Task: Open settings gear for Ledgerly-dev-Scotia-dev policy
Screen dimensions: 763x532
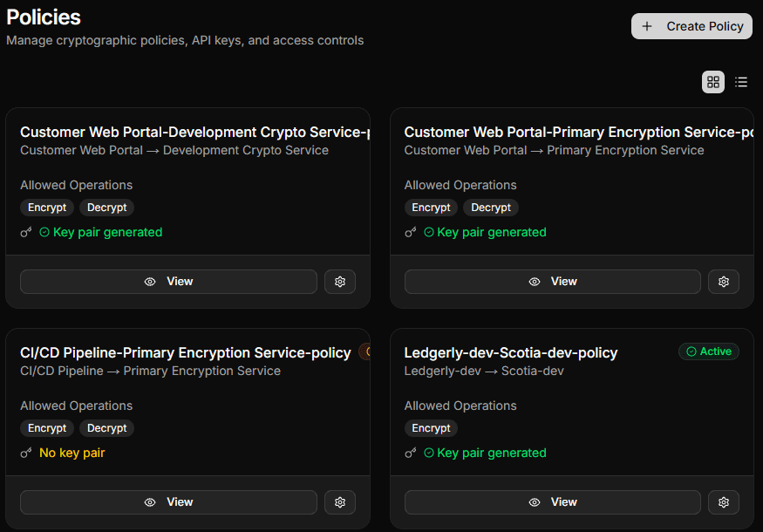Action: coord(724,501)
